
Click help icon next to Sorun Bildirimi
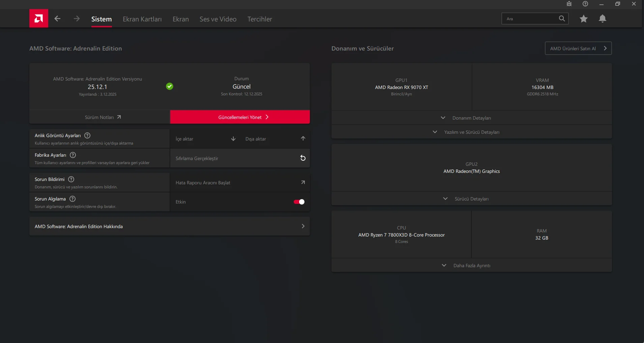coord(71,179)
